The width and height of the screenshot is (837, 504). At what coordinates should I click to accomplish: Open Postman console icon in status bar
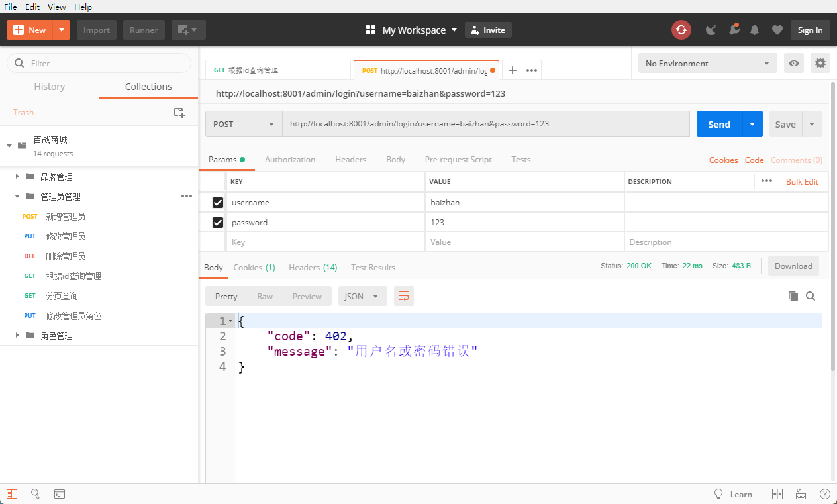[60, 494]
